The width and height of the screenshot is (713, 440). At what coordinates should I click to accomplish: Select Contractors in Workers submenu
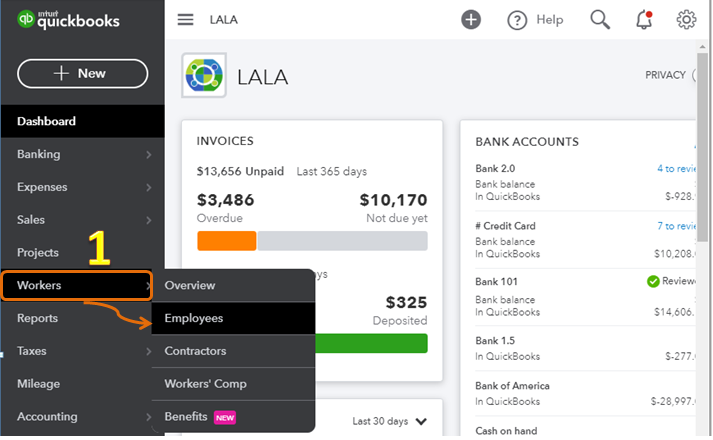point(195,351)
